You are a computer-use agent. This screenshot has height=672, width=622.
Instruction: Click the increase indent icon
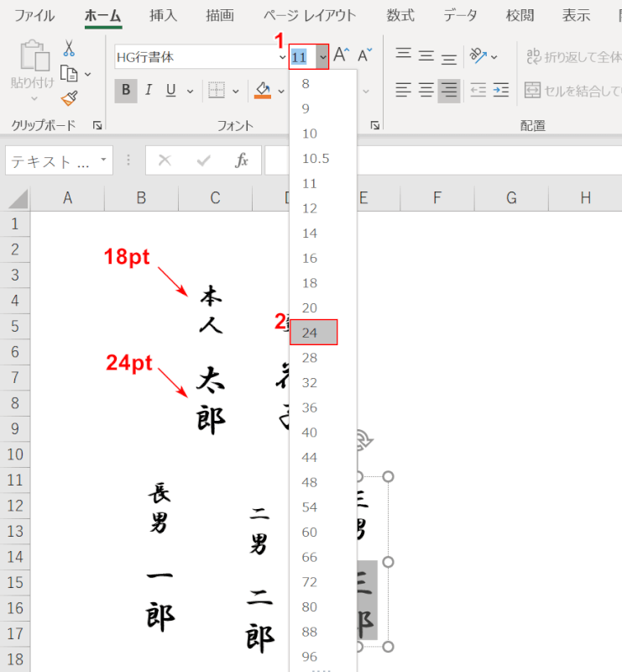pos(501,91)
